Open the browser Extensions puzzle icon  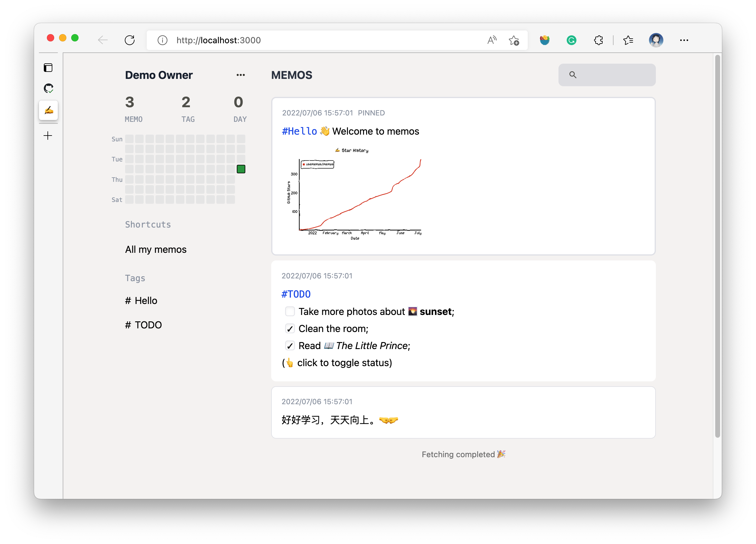598,40
